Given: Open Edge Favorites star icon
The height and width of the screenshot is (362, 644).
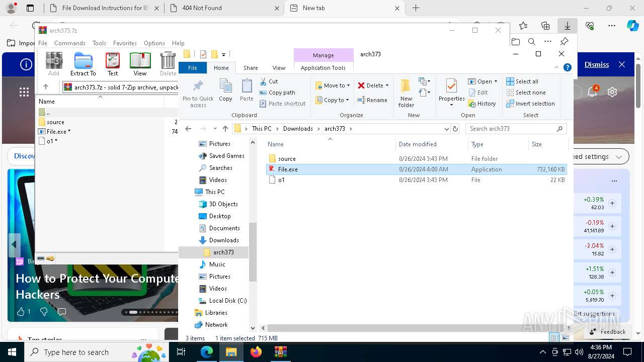Looking at the screenshot, I should 523,26.
